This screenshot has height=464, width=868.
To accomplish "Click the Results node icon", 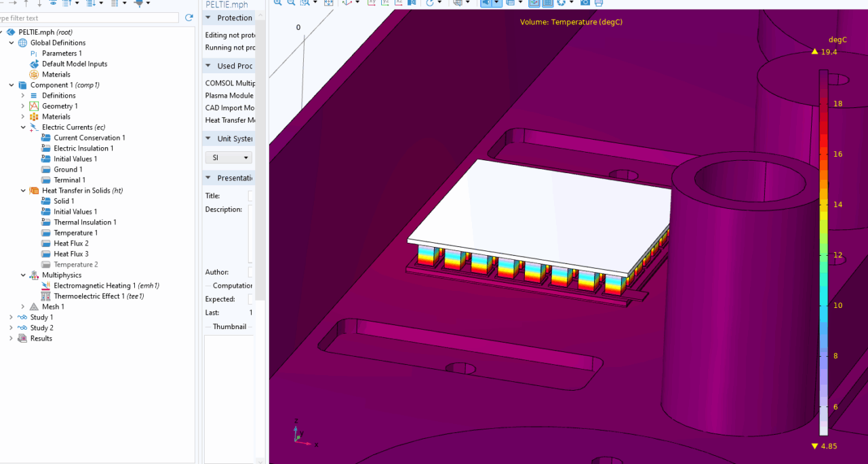I will point(23,339).
